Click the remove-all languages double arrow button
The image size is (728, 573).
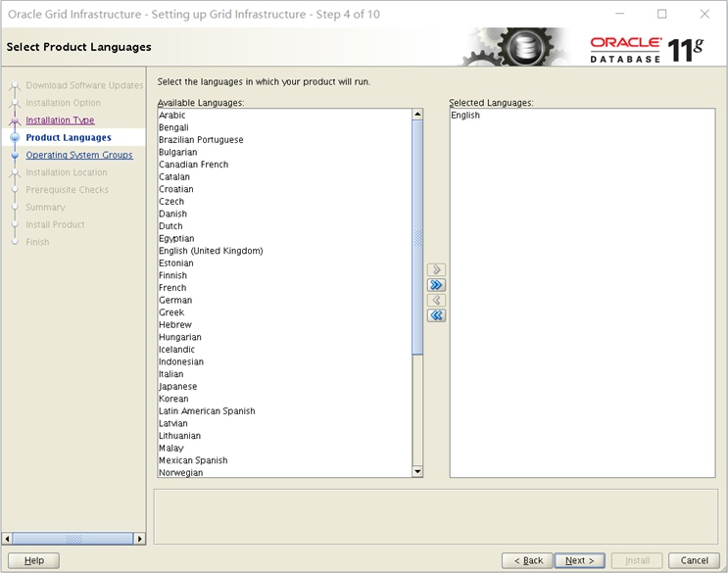[x=436, y=315]
